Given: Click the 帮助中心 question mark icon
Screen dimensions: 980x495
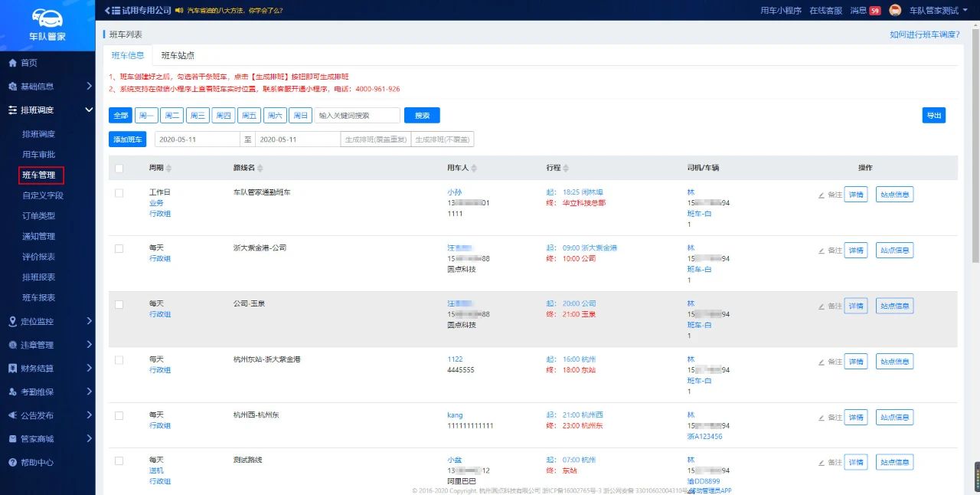Looking at the screenshot, I should (x=12, y=463).
